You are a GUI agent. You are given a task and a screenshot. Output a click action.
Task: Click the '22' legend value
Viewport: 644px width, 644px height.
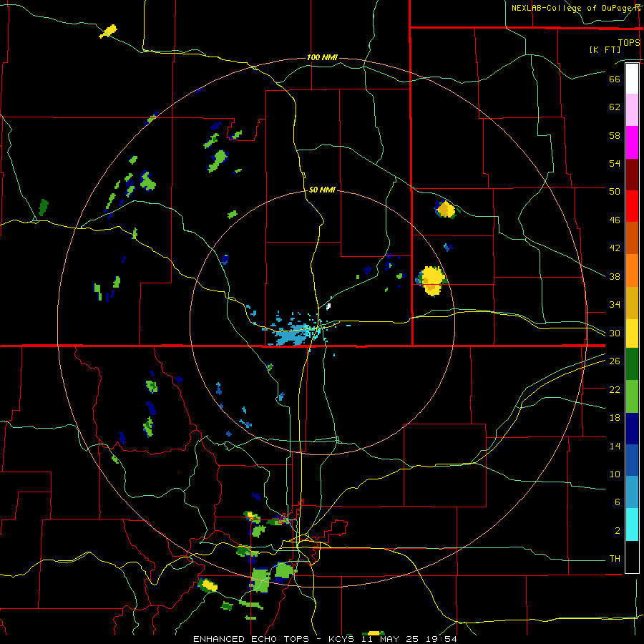click(615, 389)
